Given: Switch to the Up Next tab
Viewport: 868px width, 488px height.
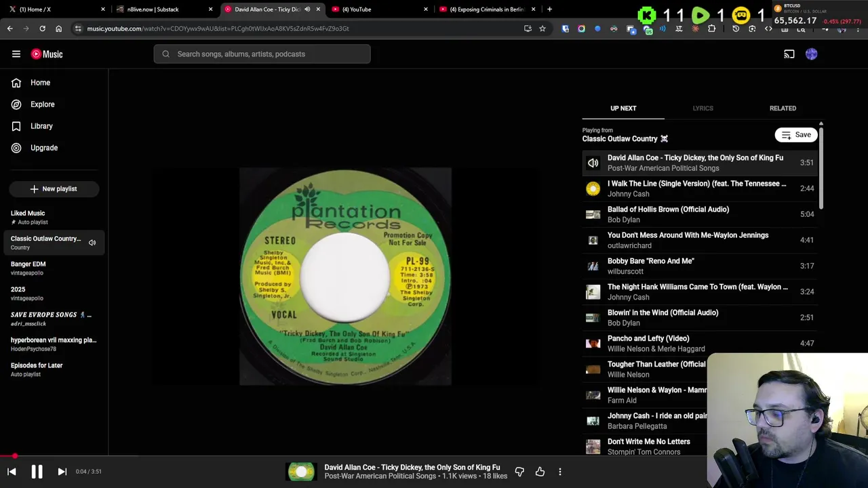Looking at the screenshot, I should (x=623, y=108).
